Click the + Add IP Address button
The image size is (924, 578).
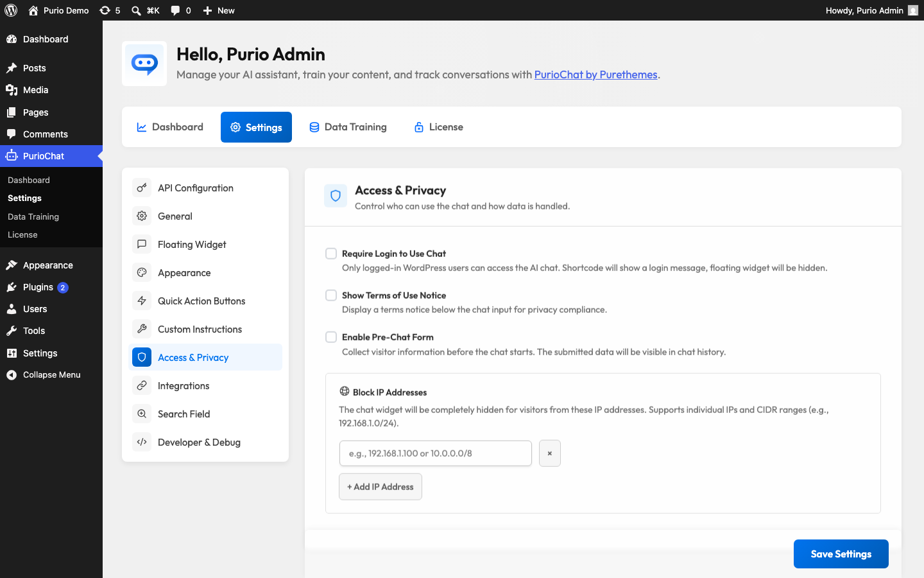point(381,487)
